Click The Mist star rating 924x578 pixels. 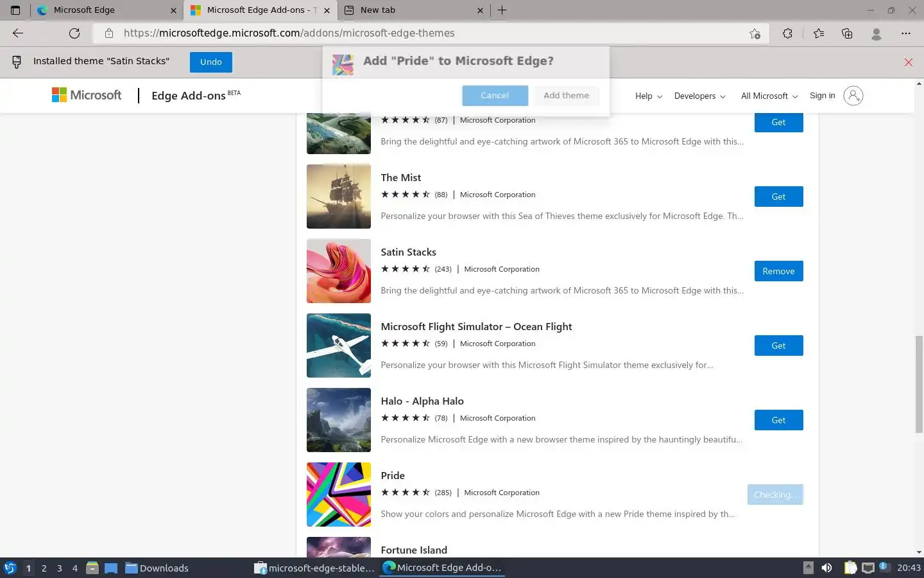(406, 195)
